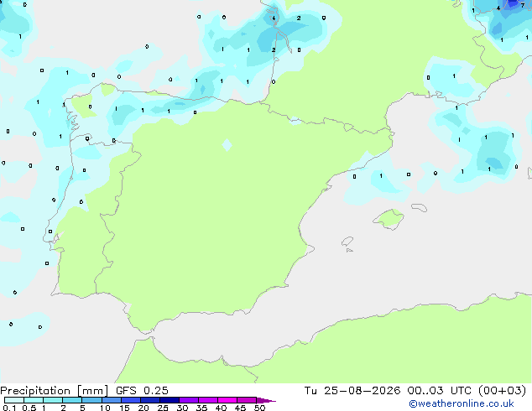Viewport: 532px width, 411px height.
Task: Select the 0.5–1 mm legend color box
Action: tap(34, 400)
